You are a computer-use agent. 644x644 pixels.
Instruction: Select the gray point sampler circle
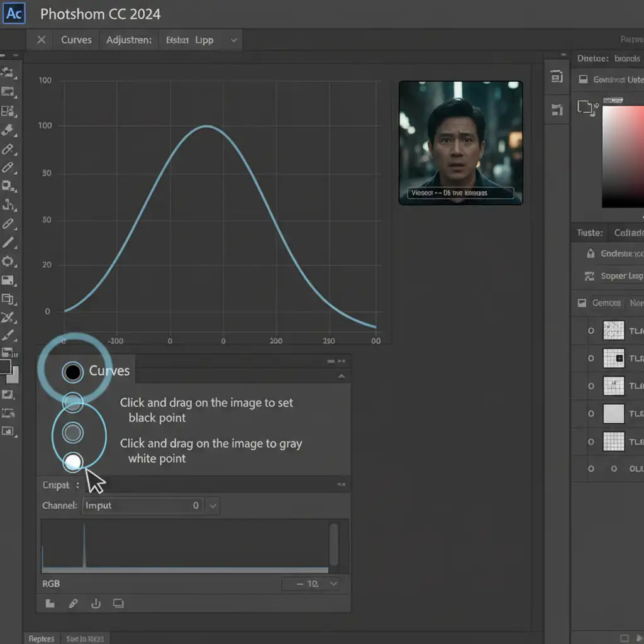tap(73, 432)
